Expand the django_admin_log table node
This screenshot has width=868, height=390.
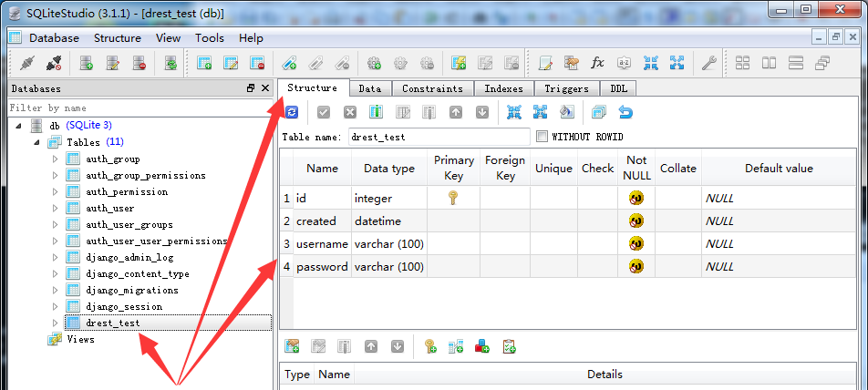coord(55,257)
